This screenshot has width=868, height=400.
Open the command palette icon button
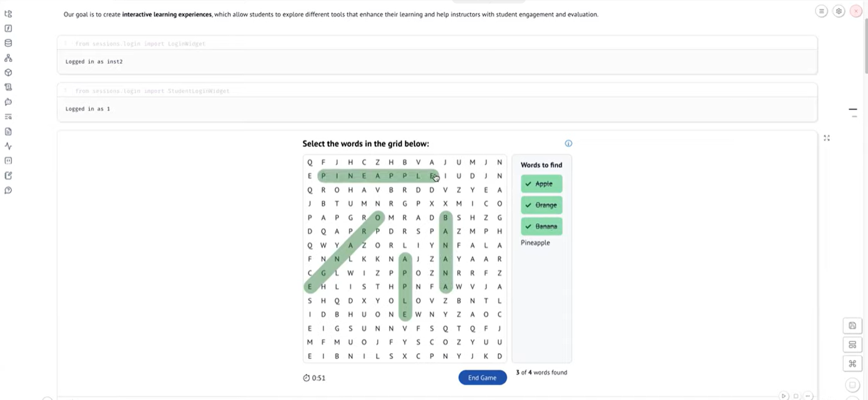[x=852, y=363]
